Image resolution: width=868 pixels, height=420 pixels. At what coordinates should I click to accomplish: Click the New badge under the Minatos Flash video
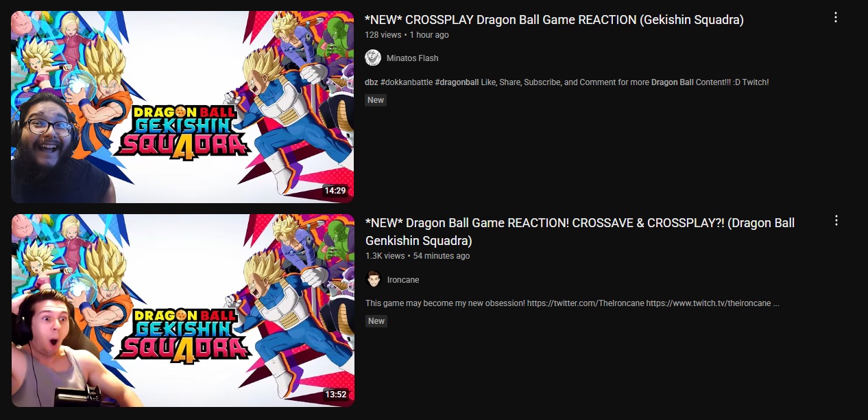pyautogui.click(x=376, y=100)
